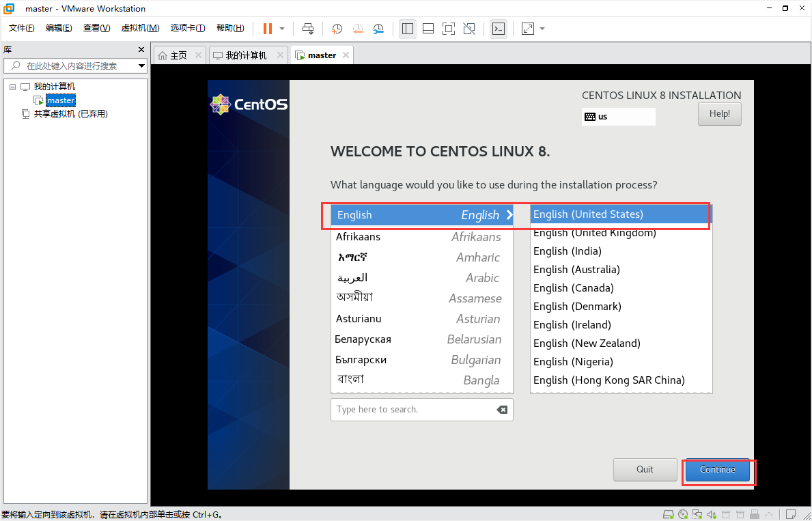Click the CD/DVD drive status icon

pos(683,514)
